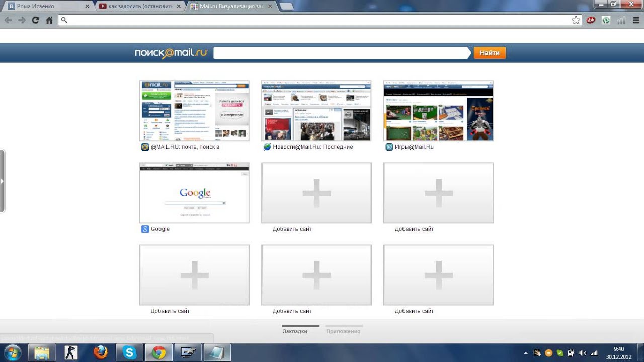Click '@MAIL.RU: почта, поиск в' label
Viewport: 644px width, 362px height.
pyautogui.click(x=185, y=147)
